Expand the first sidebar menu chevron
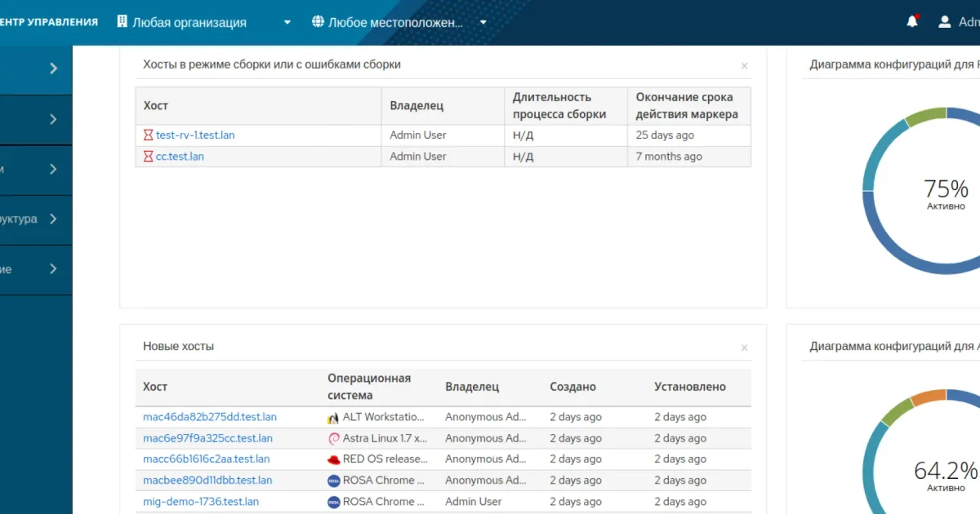Screen dimensions: 980x514 tap(53, 69)
